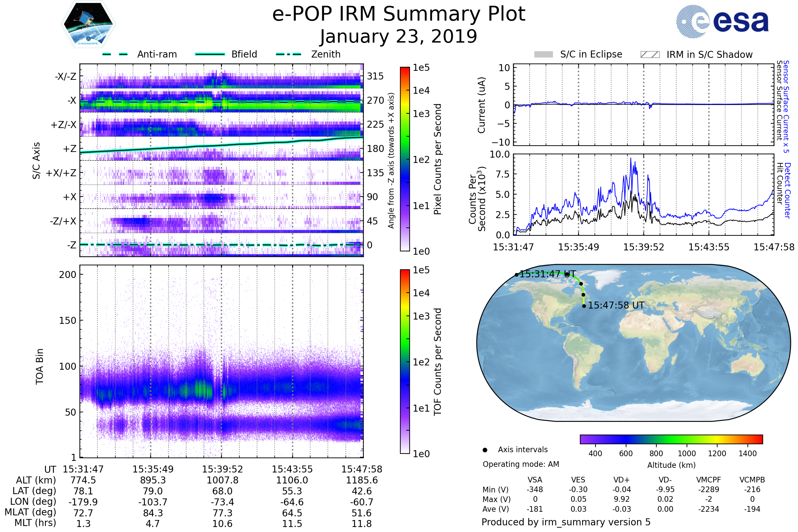The image size is (798, 532).
Task: Click the S/C in Eclipse gray swatch
Action: (543, 55)
